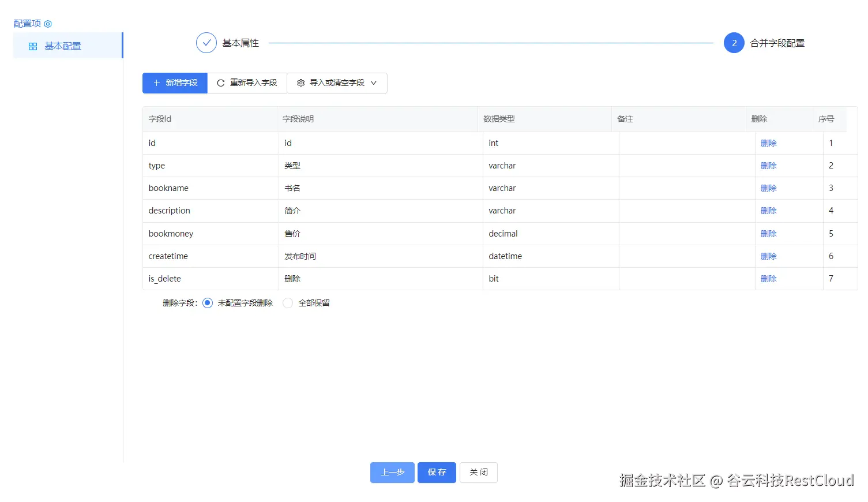Click the gear icon inside 导入或清空字段 button
Viewport: 868px width, 502px height.
pos(300,83)
